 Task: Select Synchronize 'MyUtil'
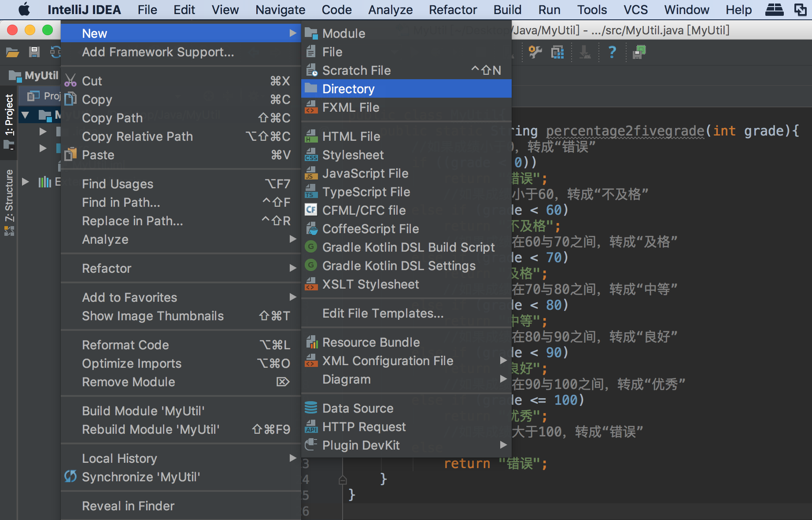[x=181, y=477]
